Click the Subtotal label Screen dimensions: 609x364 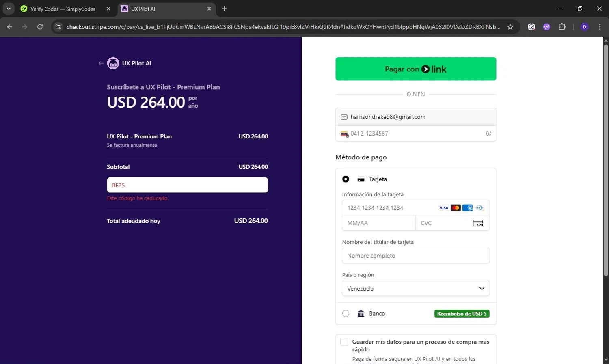(x=118, y=167)
